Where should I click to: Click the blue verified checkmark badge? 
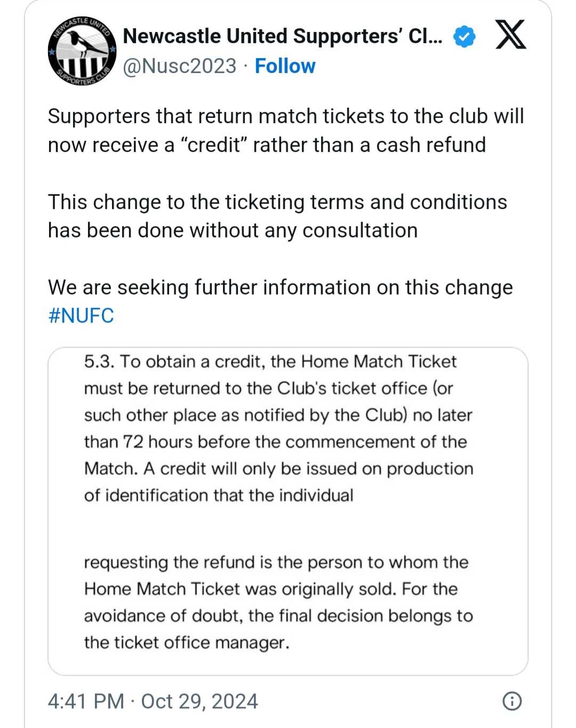pos(464,36)
